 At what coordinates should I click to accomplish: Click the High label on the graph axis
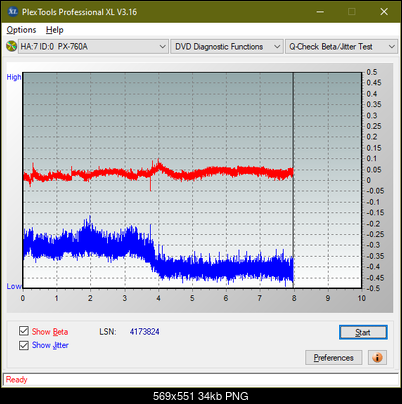[x=14, y=77]
